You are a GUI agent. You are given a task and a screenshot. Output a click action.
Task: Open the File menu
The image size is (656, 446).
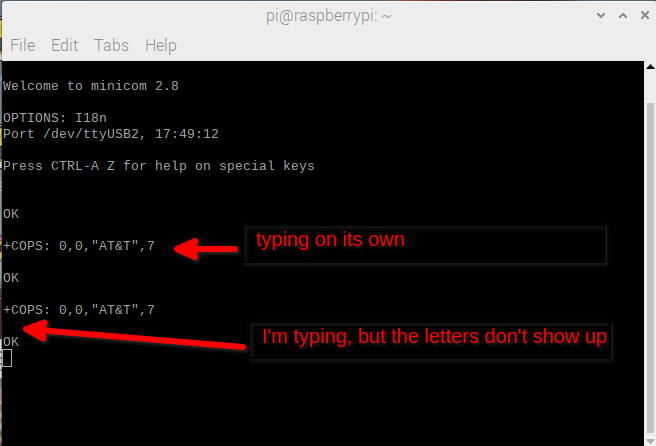(23, 45)
